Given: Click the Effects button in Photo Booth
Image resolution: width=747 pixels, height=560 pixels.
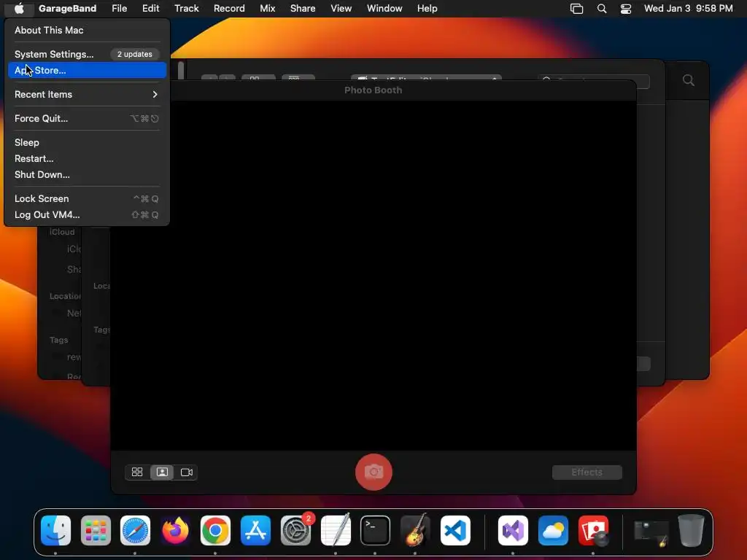Looking at the screenshot, I should 587,472.
